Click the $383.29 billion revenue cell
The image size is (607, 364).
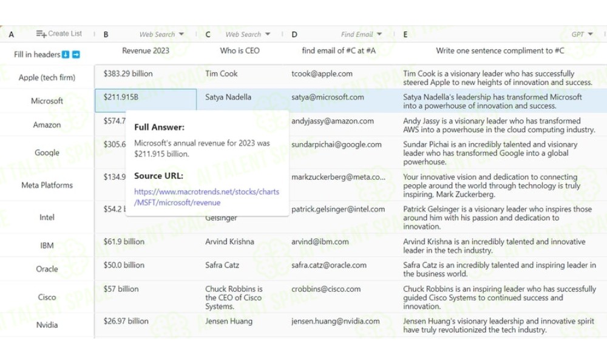(x=146, y=77)
